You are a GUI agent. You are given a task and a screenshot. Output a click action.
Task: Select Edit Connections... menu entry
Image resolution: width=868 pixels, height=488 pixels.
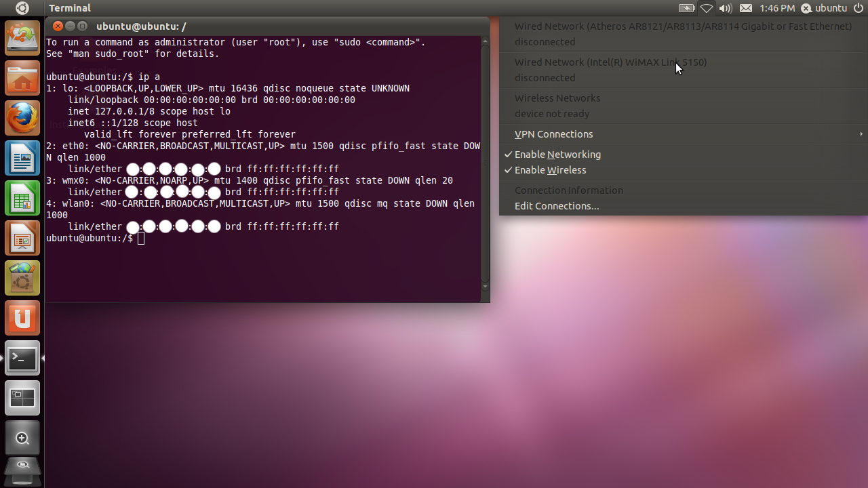[x=557, y=206]
